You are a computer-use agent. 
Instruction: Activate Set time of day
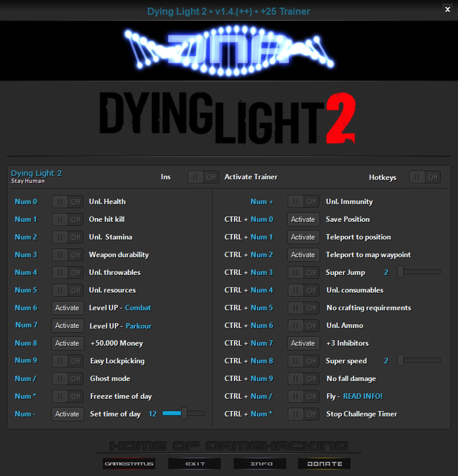click(x=68, y=414)
